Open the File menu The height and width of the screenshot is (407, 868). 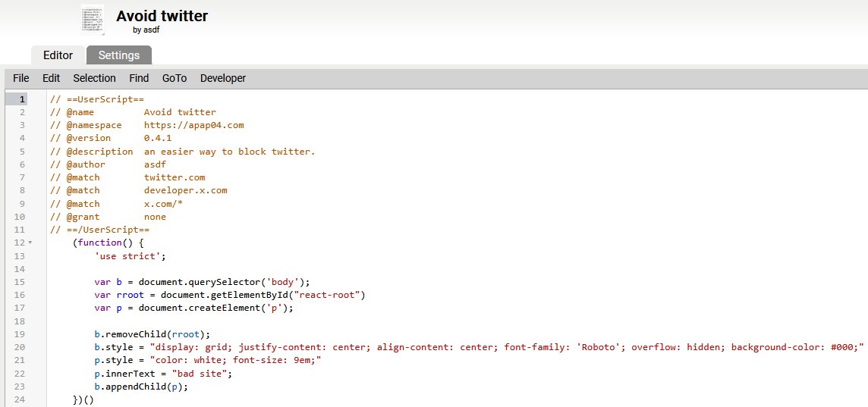click(21, 79)
